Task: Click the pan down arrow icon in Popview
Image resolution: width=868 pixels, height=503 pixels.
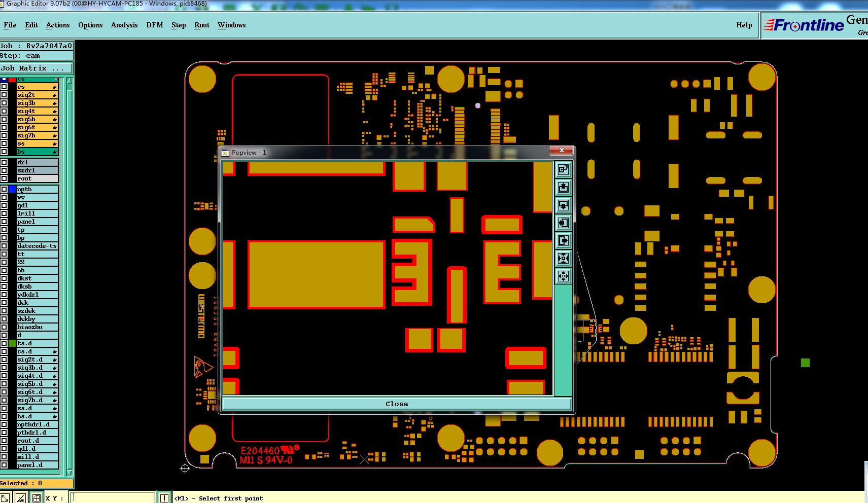Action: coord(563,205)
